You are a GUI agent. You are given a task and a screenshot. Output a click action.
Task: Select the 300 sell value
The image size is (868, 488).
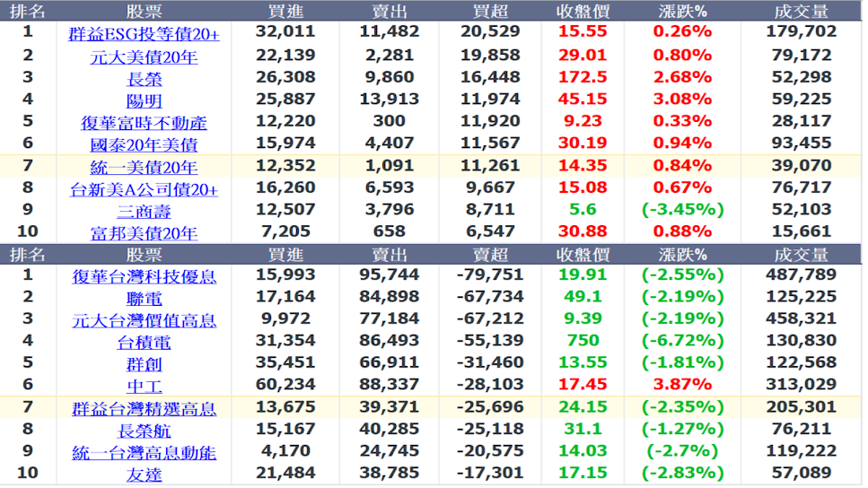[x=390, y=121]
